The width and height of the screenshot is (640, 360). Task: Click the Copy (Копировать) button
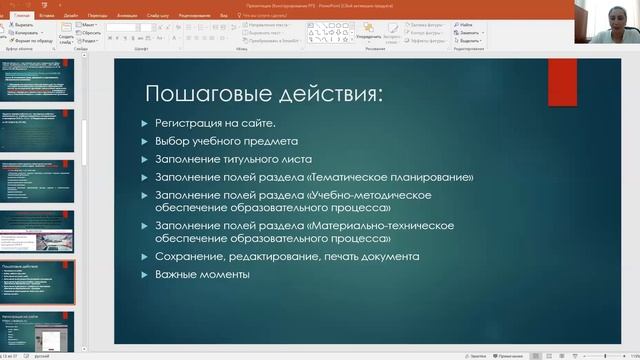tap(25, 33)
